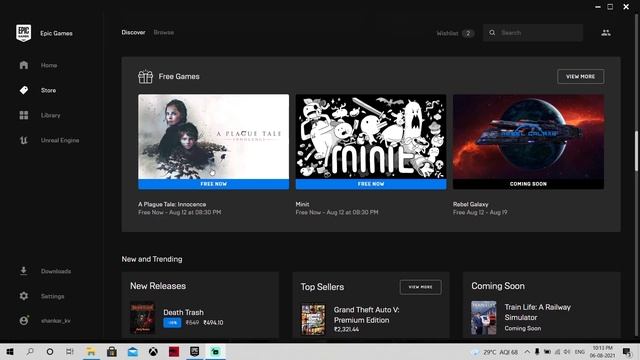The image size is (640, 360).
Task: Open A Plague Tale: Innocence thumbnail
Action: [x=213, y=137]
